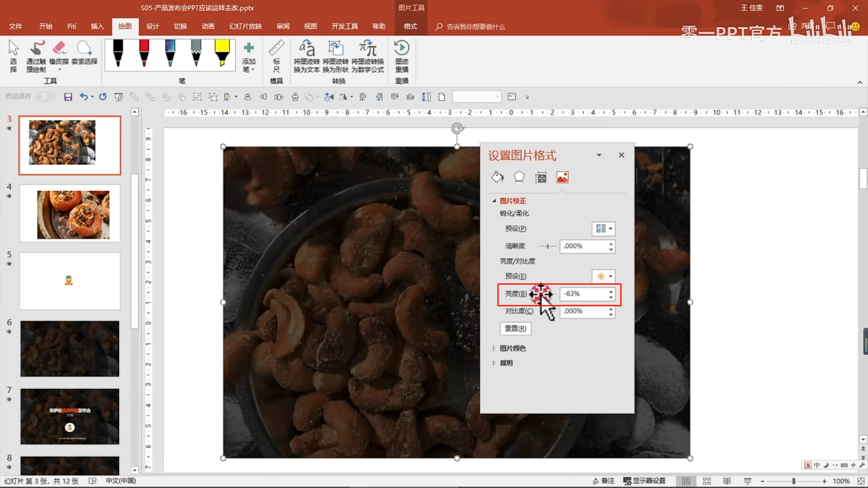Open the 文件 file tab
Image resolution: width=868 pixels, height=488 pixels.
click(x=15, y=26)
